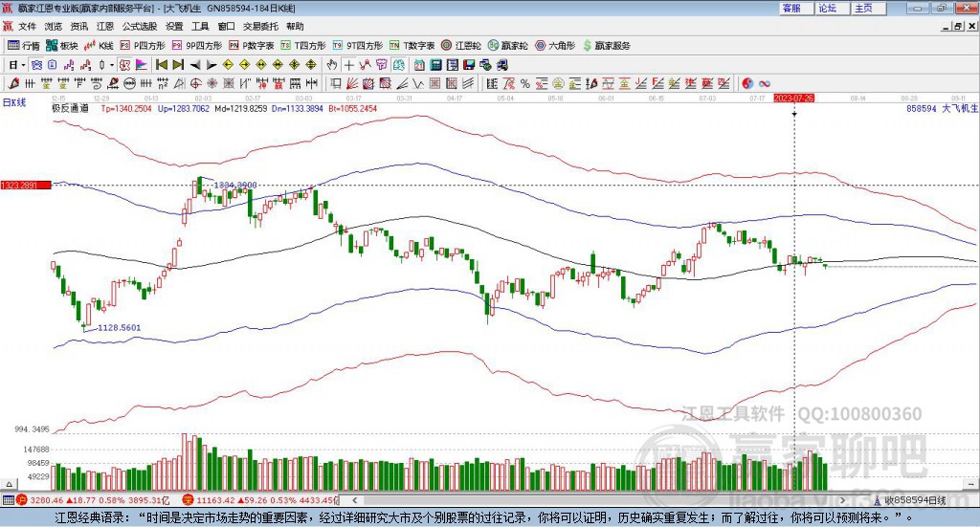Select the percent % line tool
This screenshot has height=527, width=980.
click(525, 83)
